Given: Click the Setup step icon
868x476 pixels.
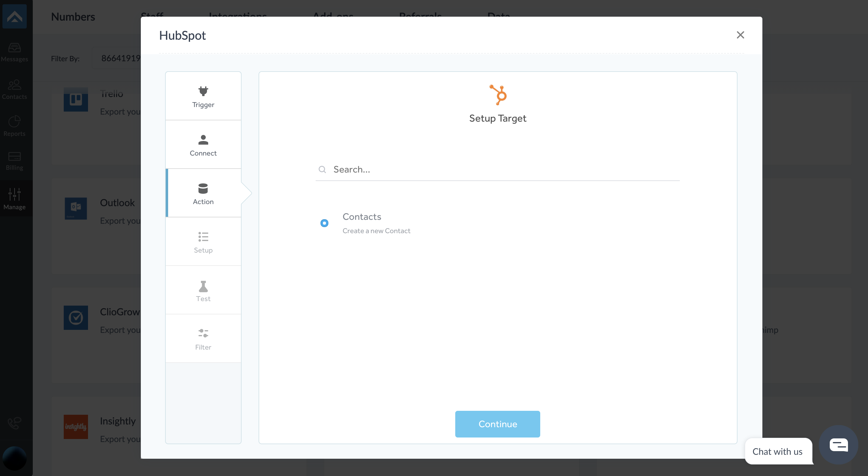Looking at the screenshot, I should [x=203, y=237].
